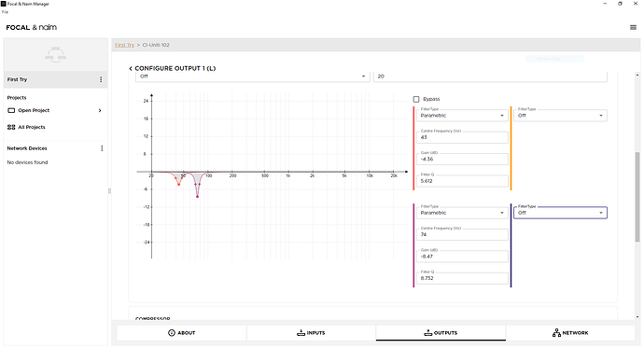This screenshot has width=644, height=348.
Task: Open the red band Parametric filter type dropdown
Action: pos(462,116)
